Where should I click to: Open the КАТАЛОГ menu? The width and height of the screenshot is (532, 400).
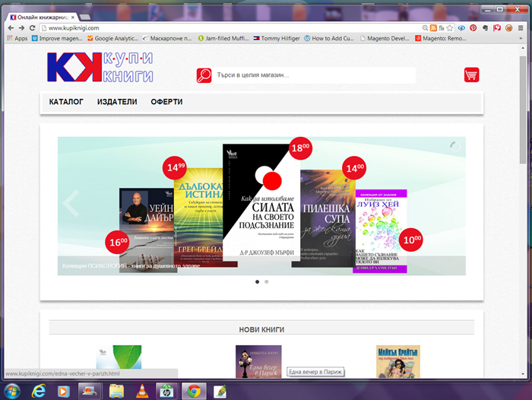(66, 102)
